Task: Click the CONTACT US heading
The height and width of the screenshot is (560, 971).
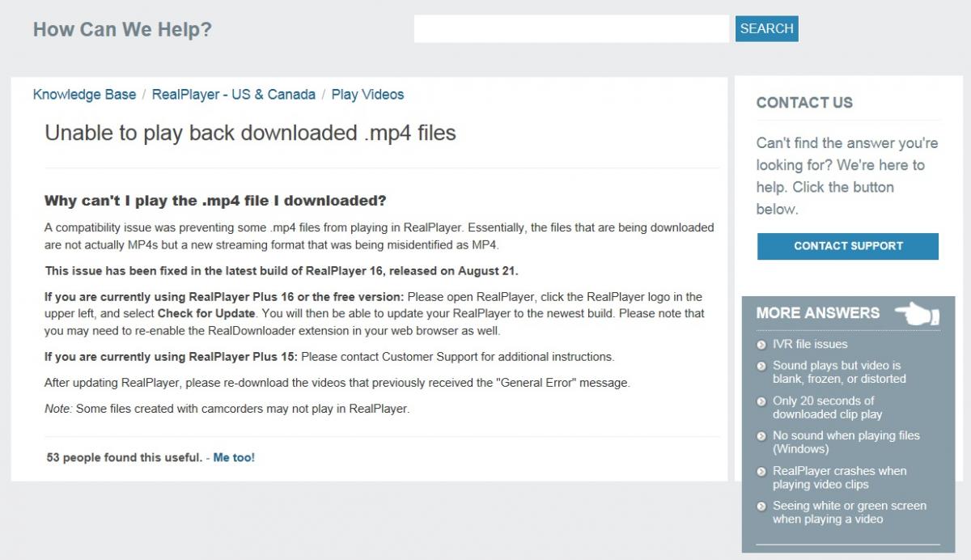Action: (x=804, y=103)
